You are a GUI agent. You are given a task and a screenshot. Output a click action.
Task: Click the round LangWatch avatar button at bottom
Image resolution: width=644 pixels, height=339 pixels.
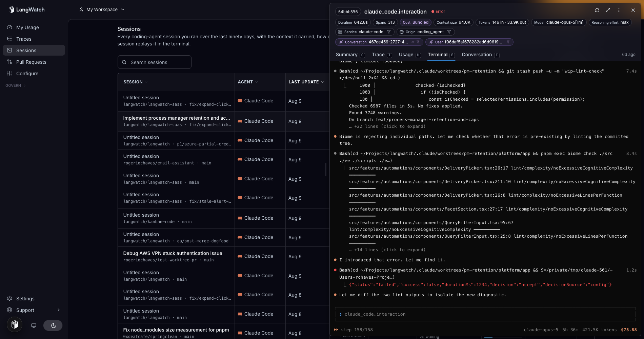coord(15,325)
